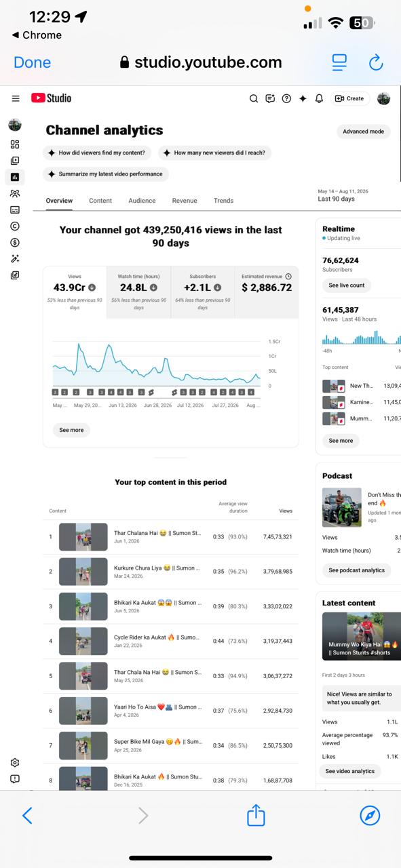Tap the share icon in bottom toolbar
This screenshot has height=868, width=401.
pyautogui.click(x=256, y=814)
